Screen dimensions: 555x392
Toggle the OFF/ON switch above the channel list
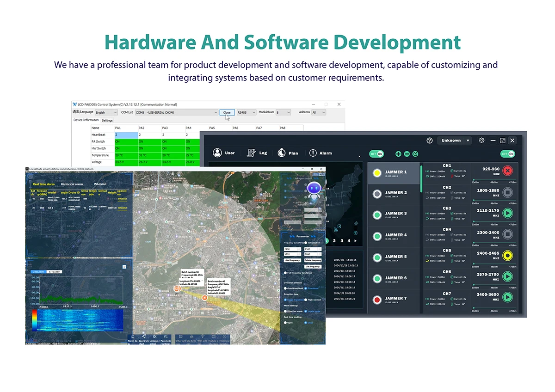(x=507, y=154)
